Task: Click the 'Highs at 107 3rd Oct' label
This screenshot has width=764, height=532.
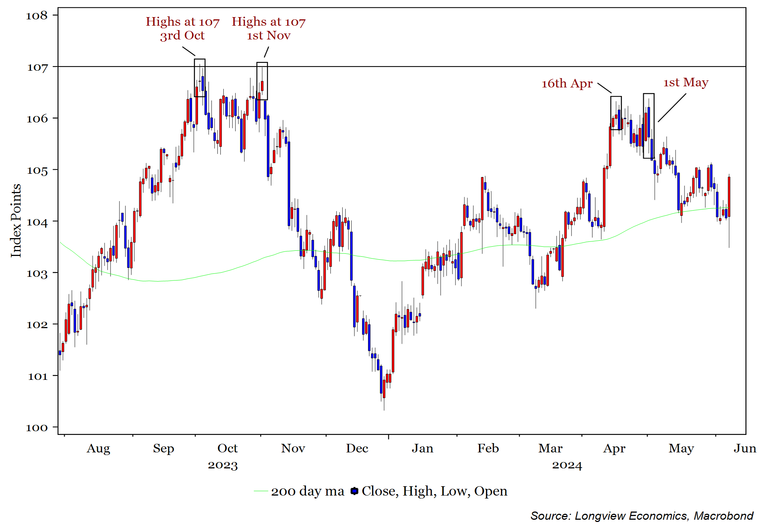Action: (x=182, y=28)
